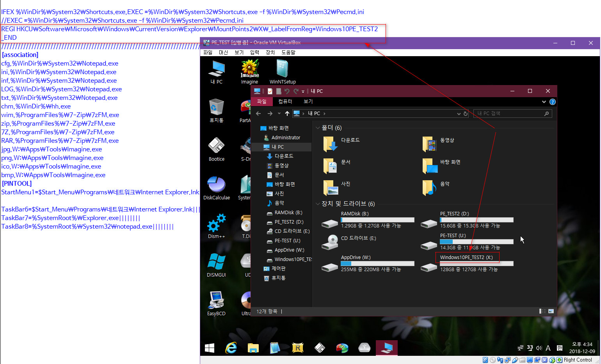Open the PE_TEST2 (D:) drive in main pane
The height and width of the screenshot is (364, 601).
[x=467, y=220]
